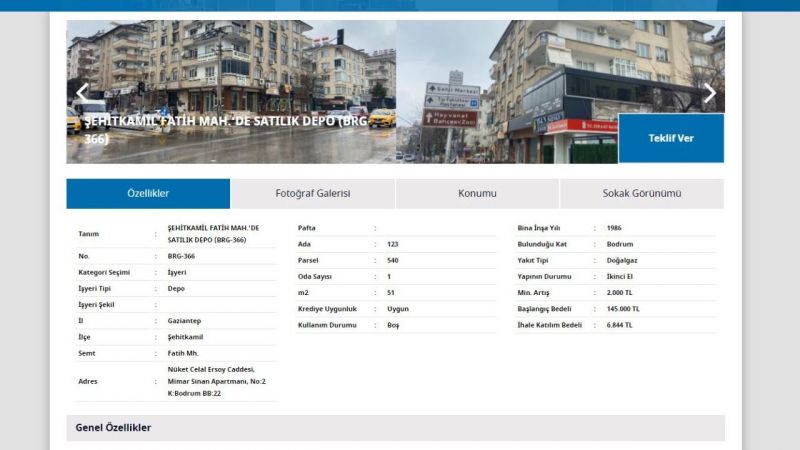Click the Nüket Celal Ersoy Caddesi address text
The width and height of the screenshot is (800, 450).
click(x=216, y=381)
